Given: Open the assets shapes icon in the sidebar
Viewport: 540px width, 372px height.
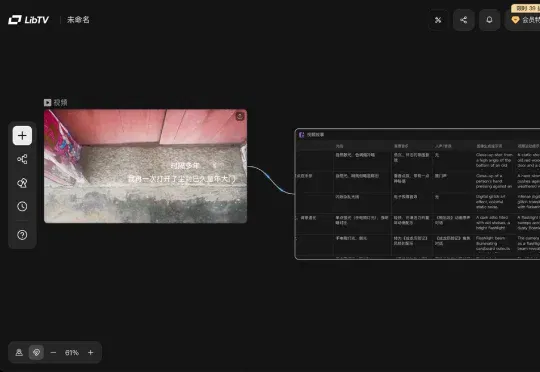Looking at the screenshot, I should (22, 183).
